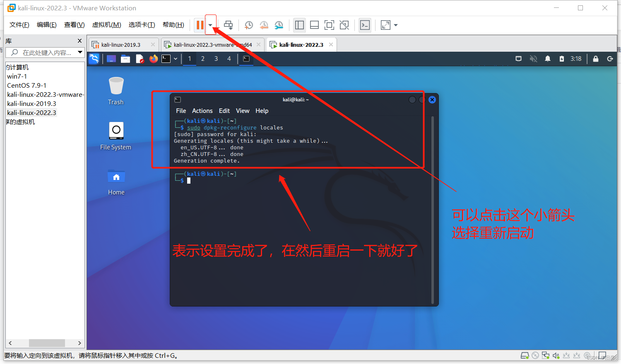
Task: Switch to workspace 2
Action: pos(203,59)
